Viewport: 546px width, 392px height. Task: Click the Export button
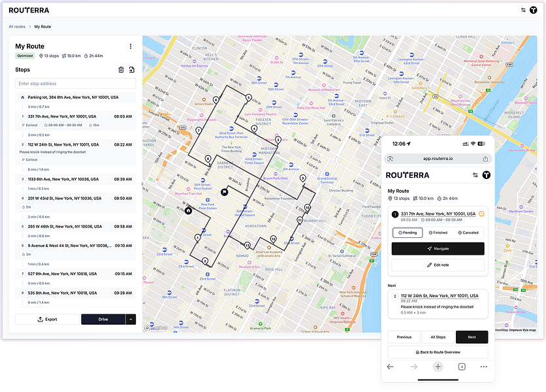[x=48, y=319]
